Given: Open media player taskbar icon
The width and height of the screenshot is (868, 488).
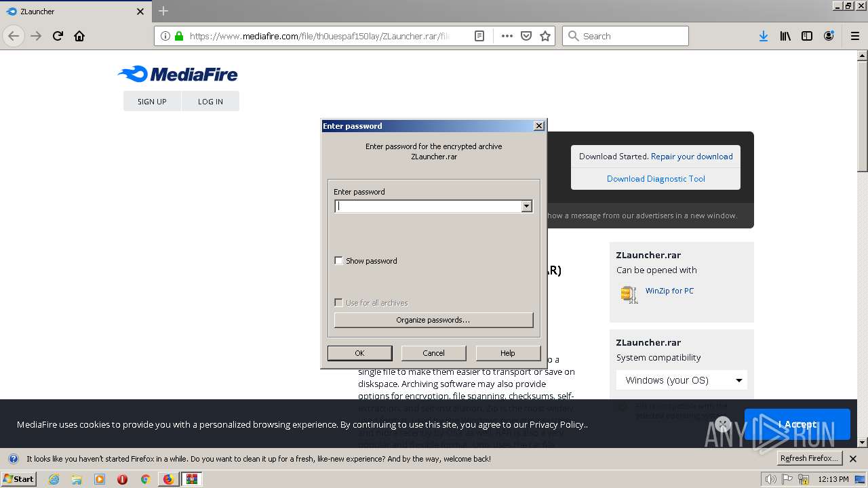Looking at the screenshot, I should click(100, 479).
